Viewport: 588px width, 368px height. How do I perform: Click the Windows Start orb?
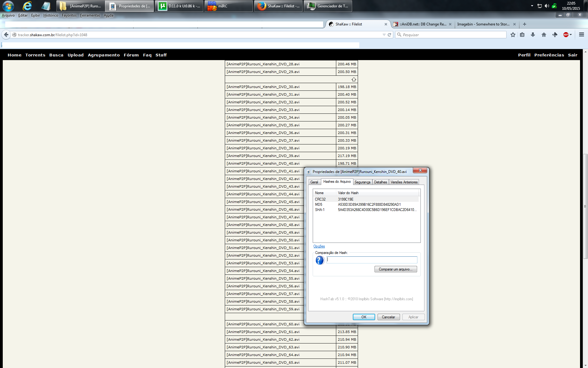8,6
